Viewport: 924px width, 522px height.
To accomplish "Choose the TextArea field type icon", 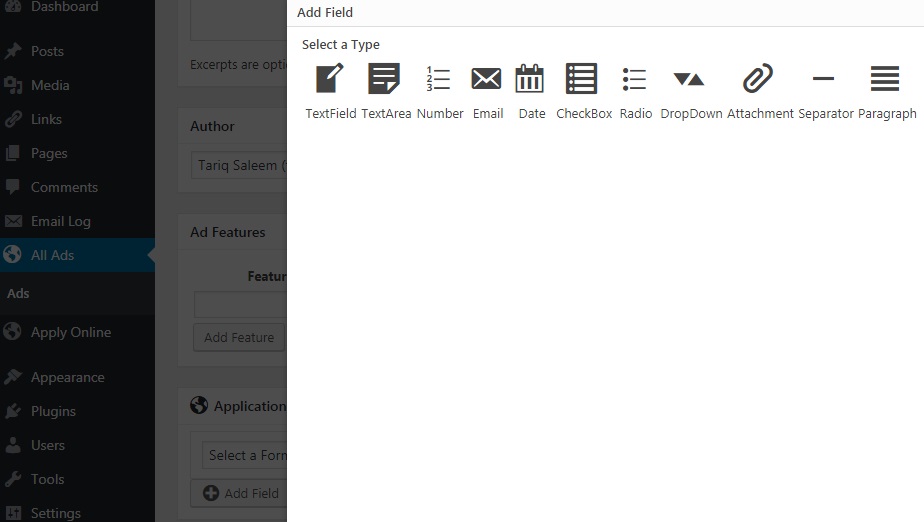I will [385, 79].
